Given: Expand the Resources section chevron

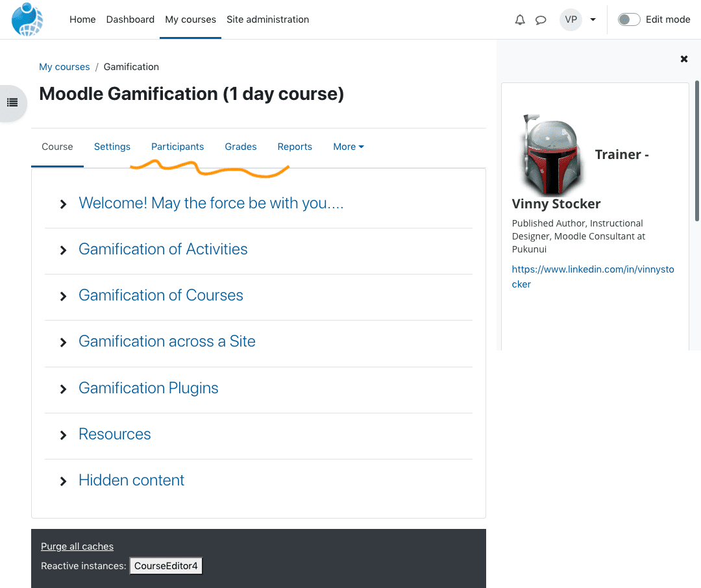Looking at the screenshot, I should click(63, 435).
